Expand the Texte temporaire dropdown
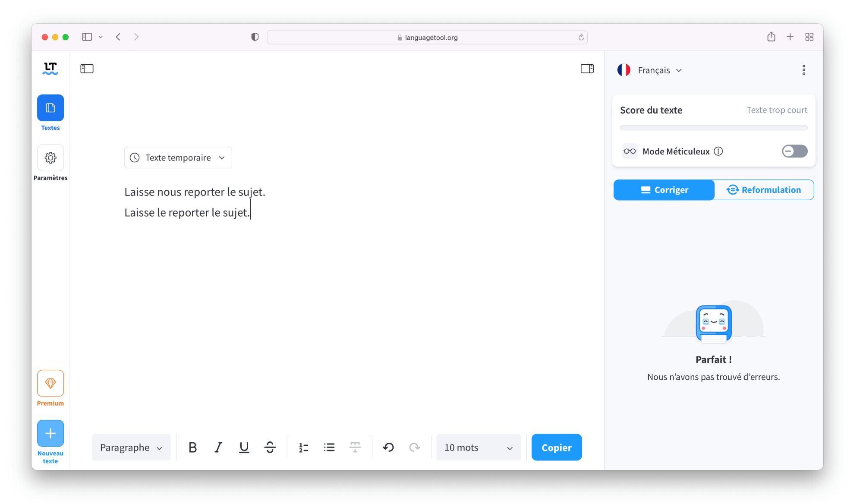863x504 pixels. 178,157
